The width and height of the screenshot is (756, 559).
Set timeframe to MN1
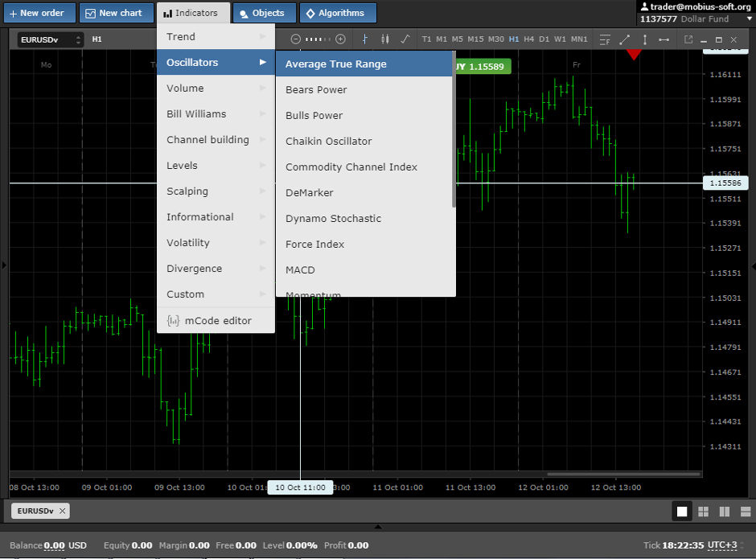point(579,39)
